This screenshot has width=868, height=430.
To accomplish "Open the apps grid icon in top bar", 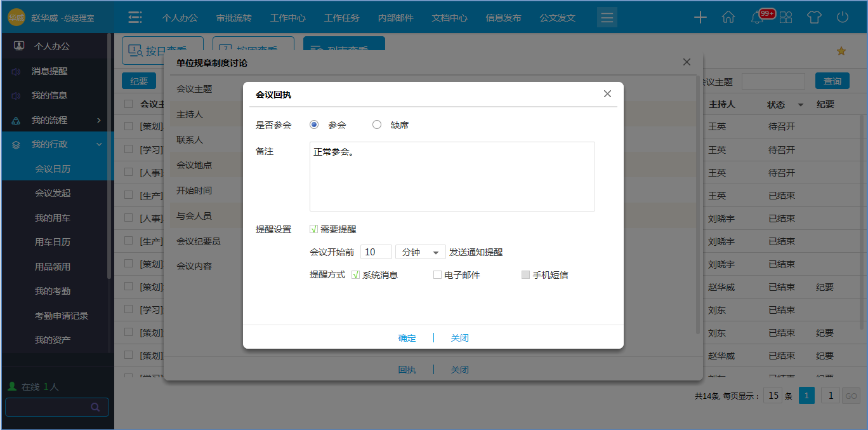I will 786,18.
